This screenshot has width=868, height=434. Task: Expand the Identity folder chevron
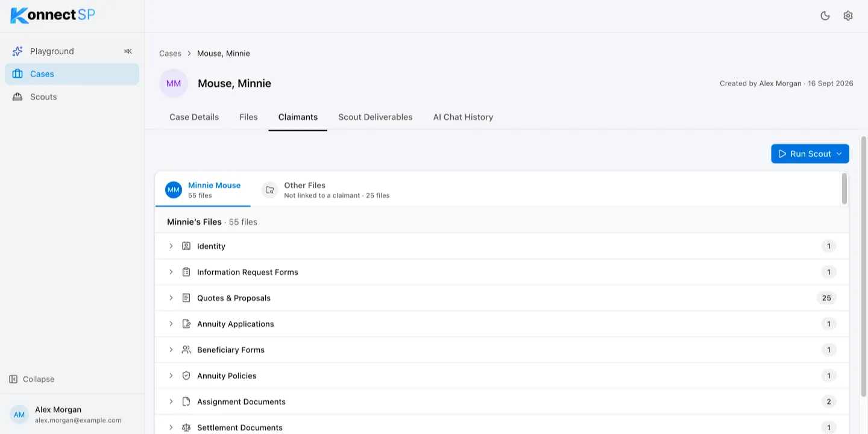pyautogui.click(x=171, y=246)
